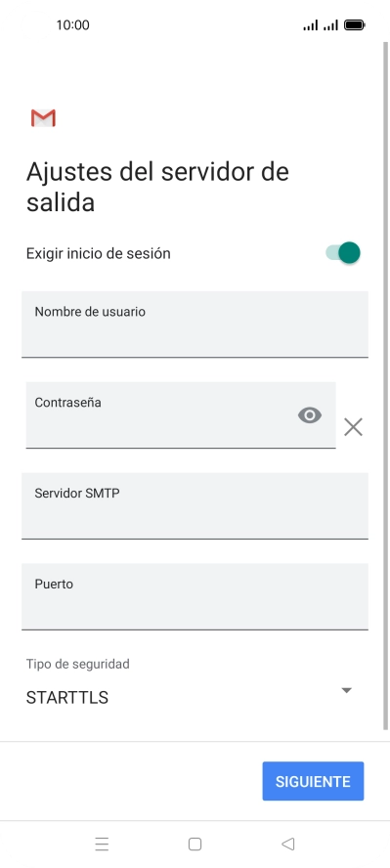The image size is (390, 868).
Task: Focus the Puerto input field
Action: click(x=195, y=596)
